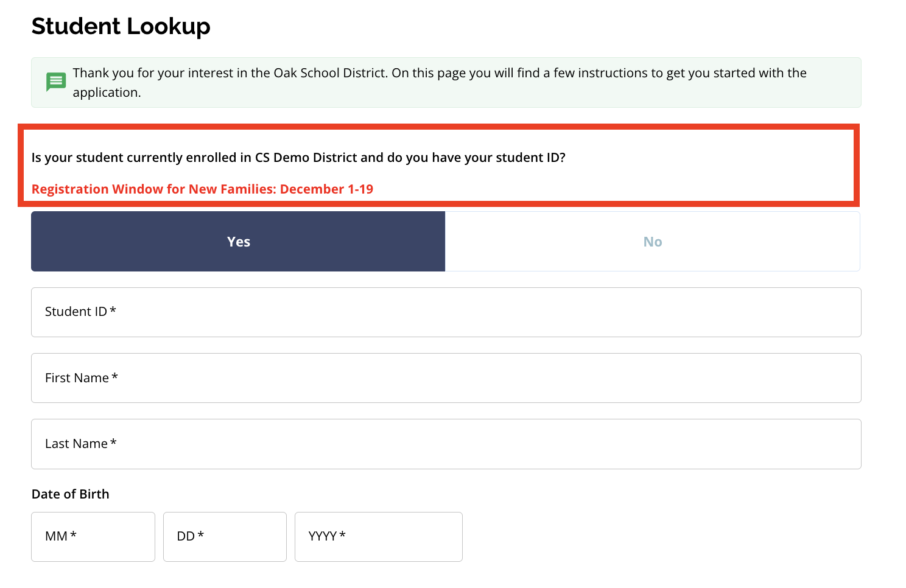The height and width of the screenshot is (588, 906).
Task: Select the Last Name input box
Action: click(x=446, y=444)
